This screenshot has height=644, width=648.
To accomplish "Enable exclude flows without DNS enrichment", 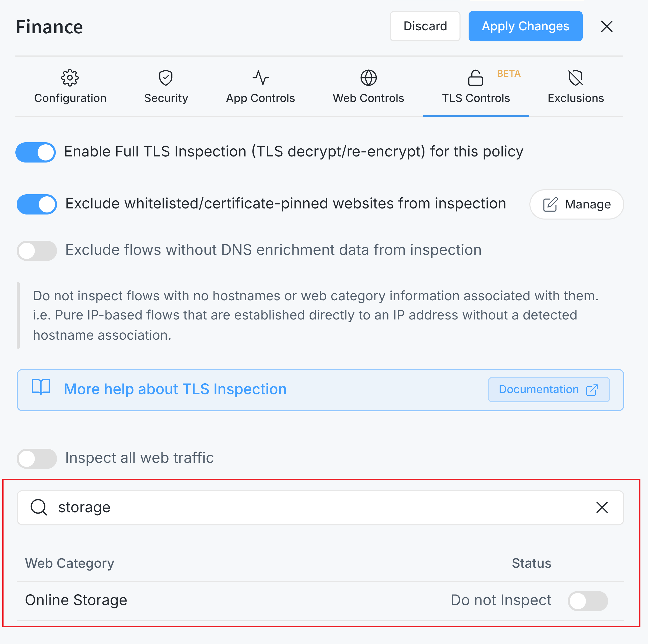I will pyautogui.click(x=37, y=251).
